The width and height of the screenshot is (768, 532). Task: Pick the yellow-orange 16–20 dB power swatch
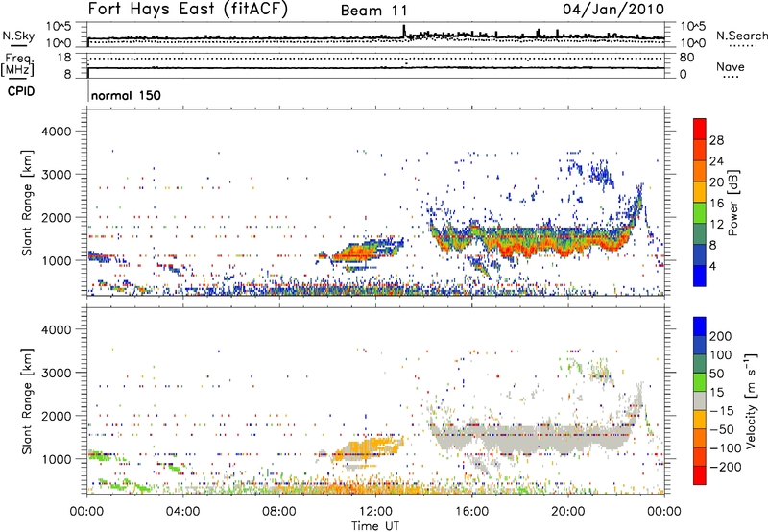point(700,192)
